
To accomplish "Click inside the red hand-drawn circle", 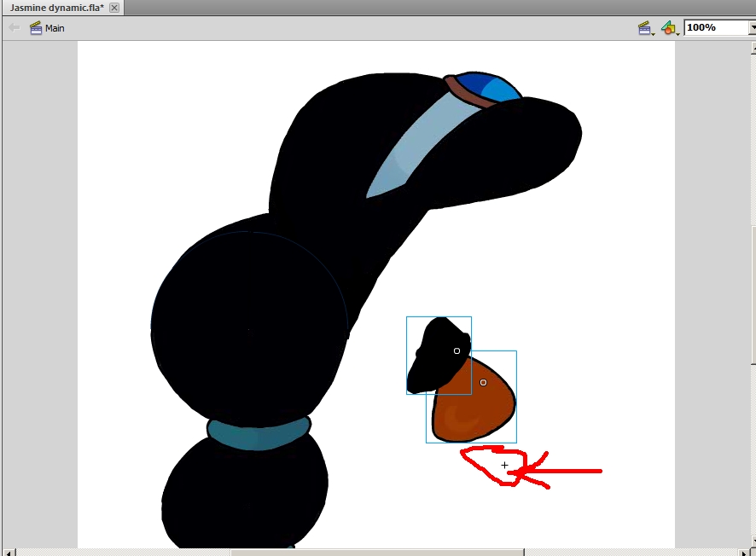I will pyautogui.click(x=495, y=465).
